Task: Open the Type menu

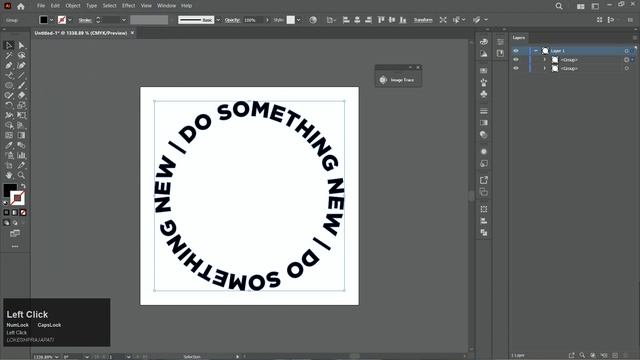Action: pos(91,6)
